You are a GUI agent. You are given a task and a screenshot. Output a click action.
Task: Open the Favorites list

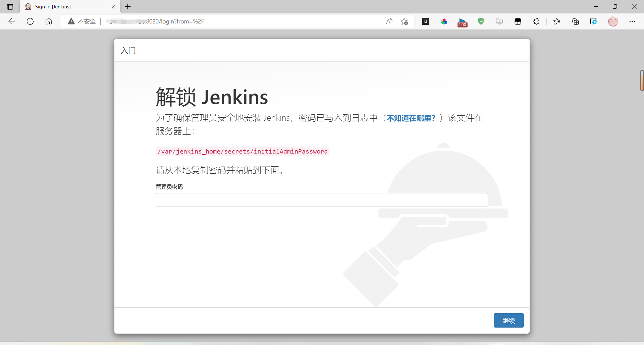click(557, 21)
